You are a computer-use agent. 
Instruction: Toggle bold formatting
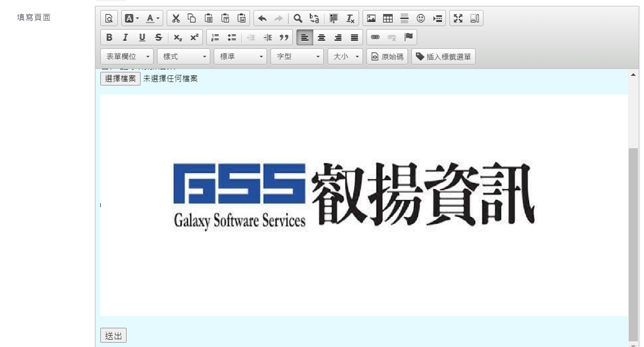click(x=109, y=37)
